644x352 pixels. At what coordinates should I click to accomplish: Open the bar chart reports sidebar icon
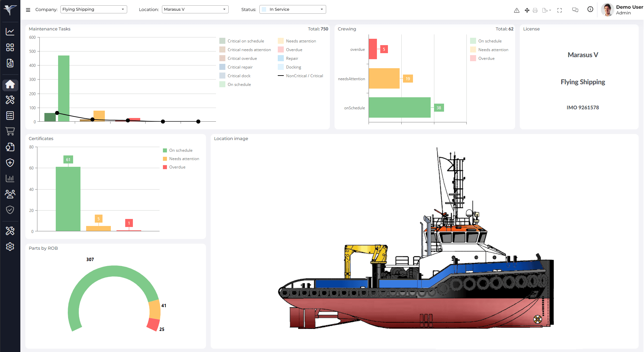pos(10,178)
